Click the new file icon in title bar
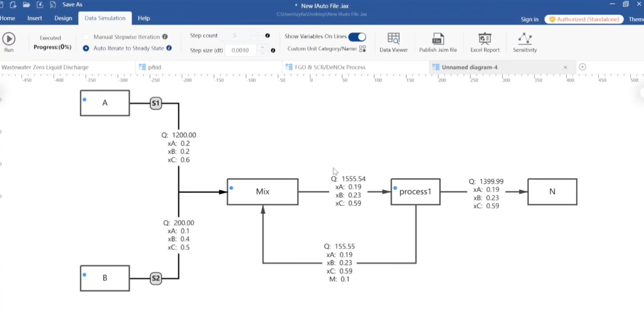 click(13, 5)
